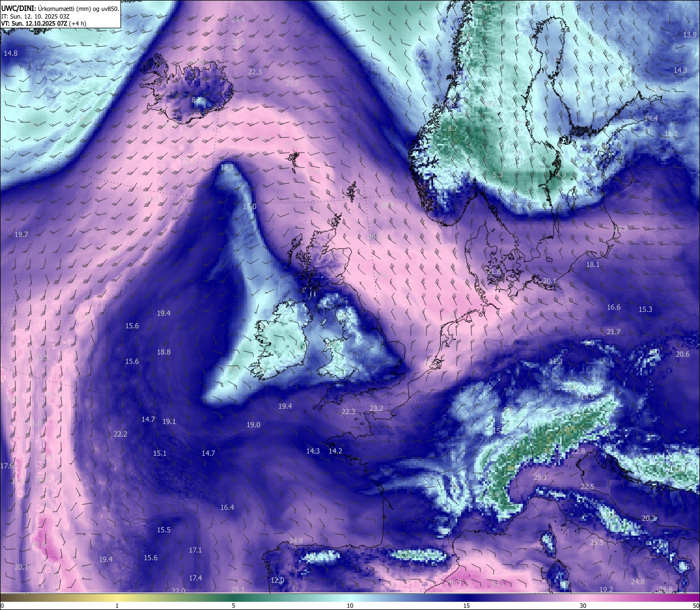Click the map value 19.7
The image size is (700, 610).
click(21, 235)
